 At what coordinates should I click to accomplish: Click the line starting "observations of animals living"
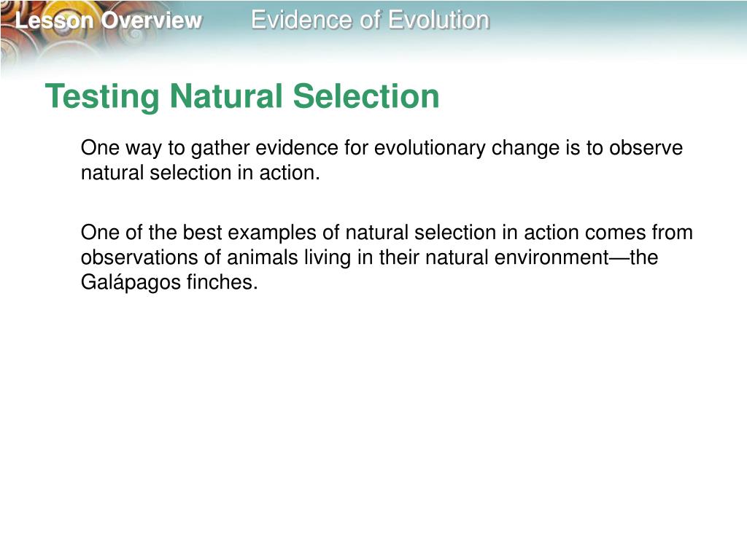(x=369, y=257)
